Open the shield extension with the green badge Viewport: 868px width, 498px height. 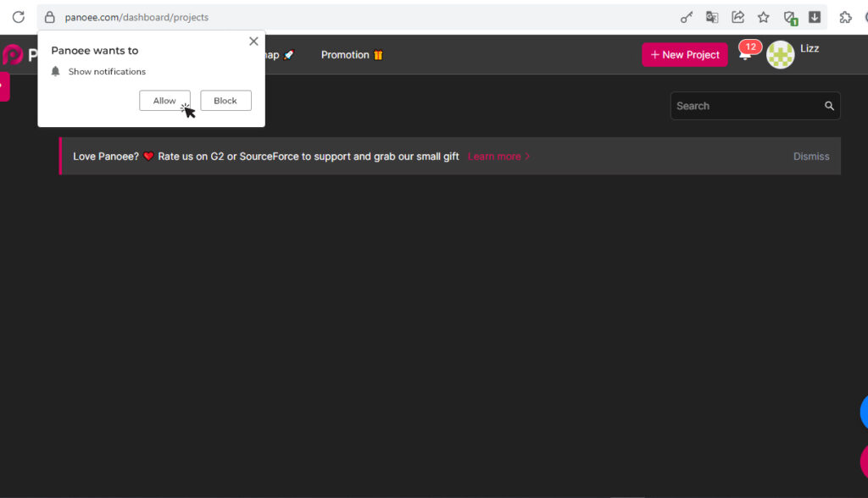(x=790, y=18)
